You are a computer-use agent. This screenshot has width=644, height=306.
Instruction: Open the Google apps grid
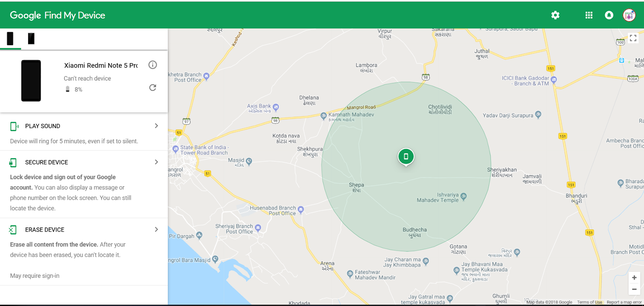click(x=589, y=15)
